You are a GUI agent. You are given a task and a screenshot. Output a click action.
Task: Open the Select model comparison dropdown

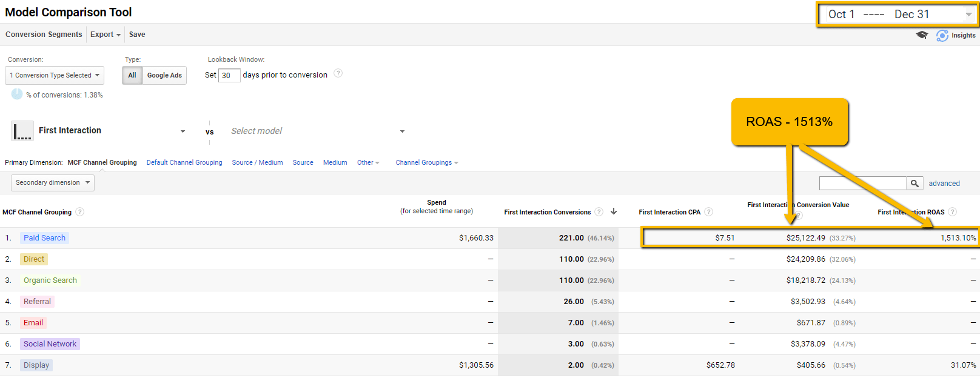click(318, 131)
